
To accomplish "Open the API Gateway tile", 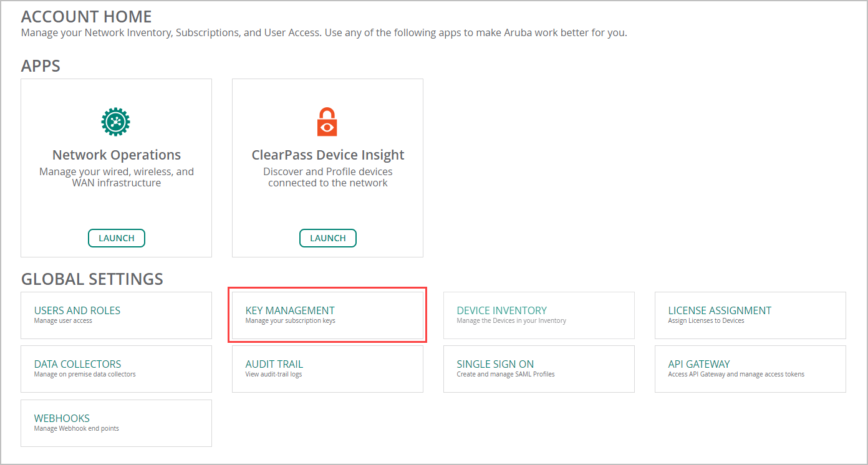I will click(750, 369).
